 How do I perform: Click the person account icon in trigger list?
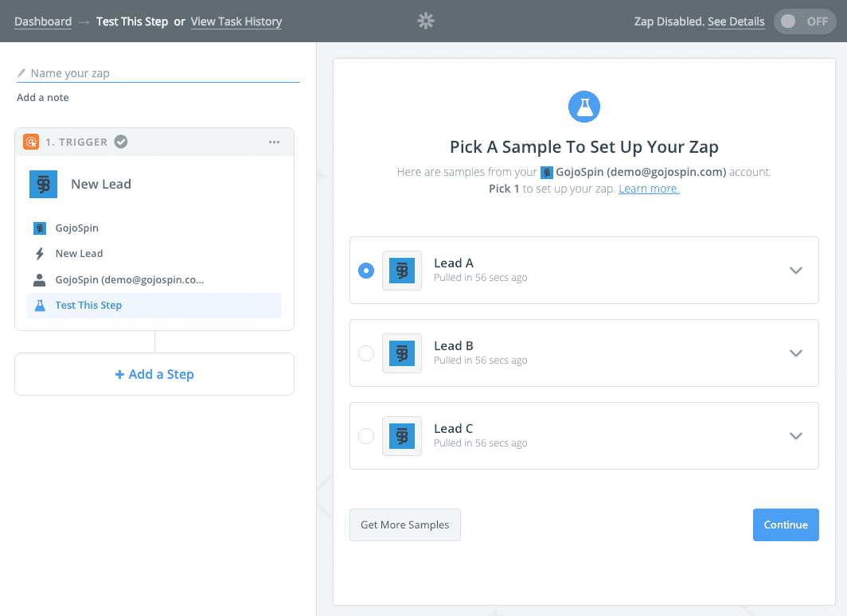(40, 279)
